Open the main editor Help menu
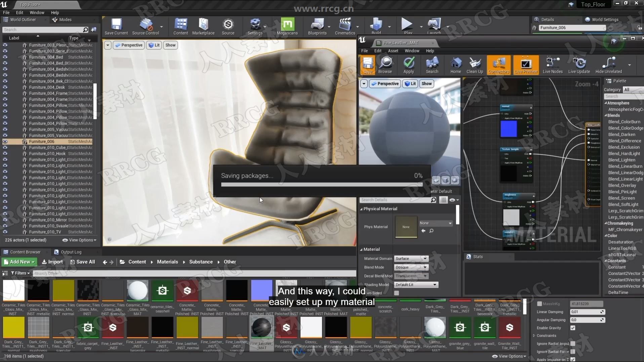The image size is (644, 362). click(55, 12)
